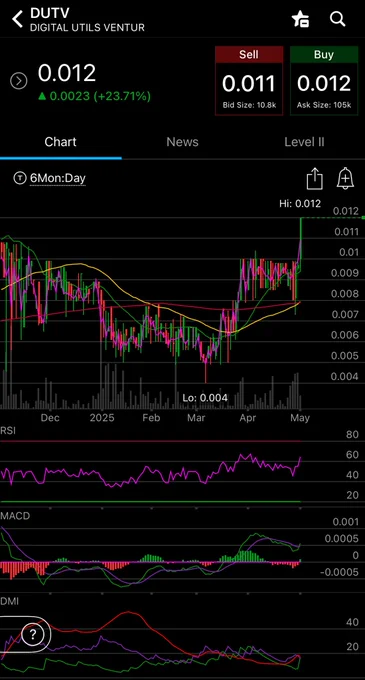Screen dimensions: 365x680
Task: Tap the DMI 40 scale label
Action: tap(352, 622)
